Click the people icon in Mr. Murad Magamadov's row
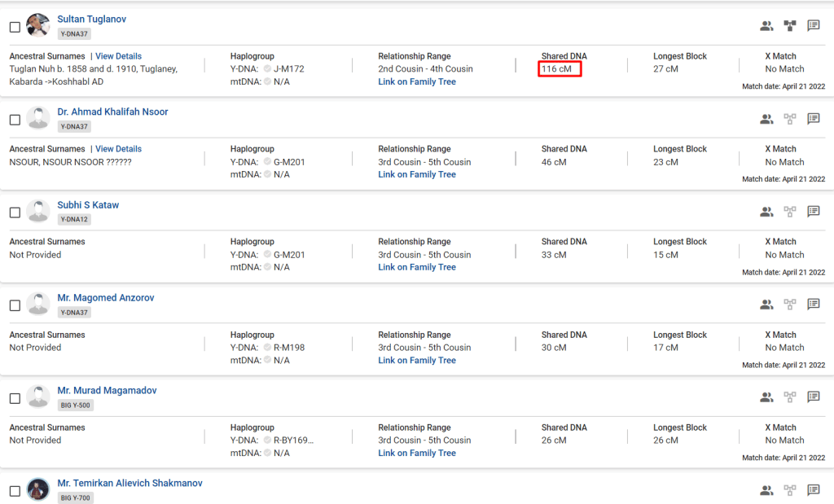834x504 pixels. click(766, 397)
